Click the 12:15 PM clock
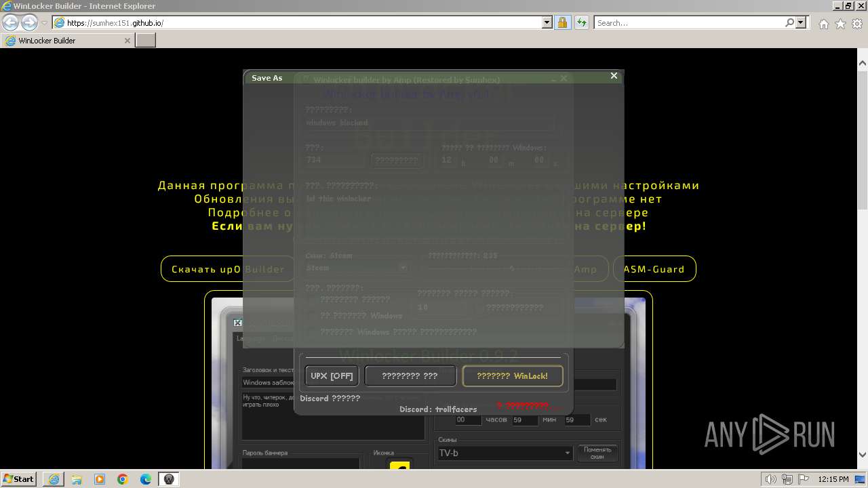The image size is (868, 488). pos(833,479)
